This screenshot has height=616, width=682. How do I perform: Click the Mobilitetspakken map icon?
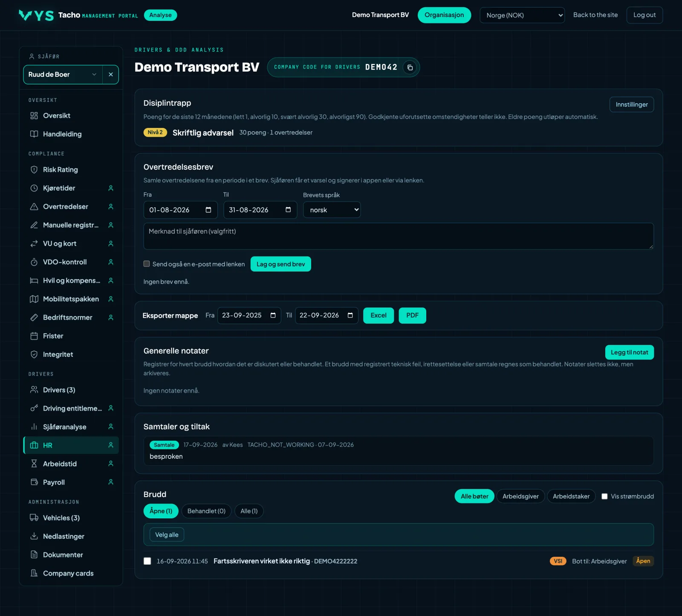[34, 299]
